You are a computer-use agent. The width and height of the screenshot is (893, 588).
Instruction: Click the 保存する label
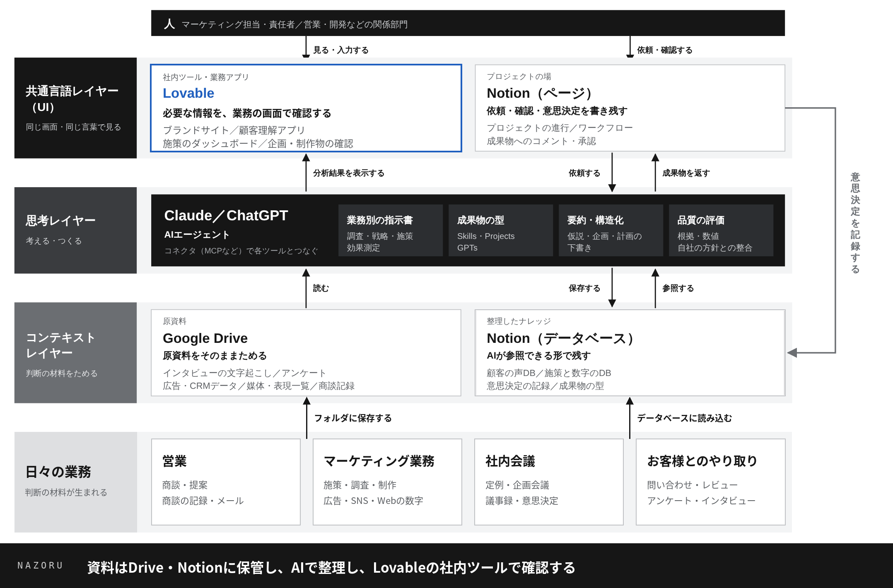tap(584, 288)
